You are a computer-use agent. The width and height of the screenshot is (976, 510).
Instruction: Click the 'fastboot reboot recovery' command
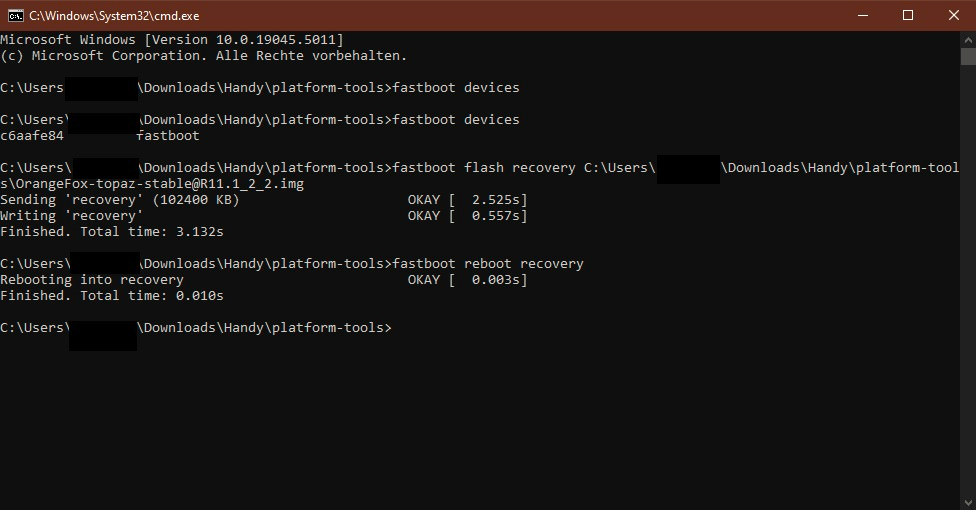(x=488, y=264)
